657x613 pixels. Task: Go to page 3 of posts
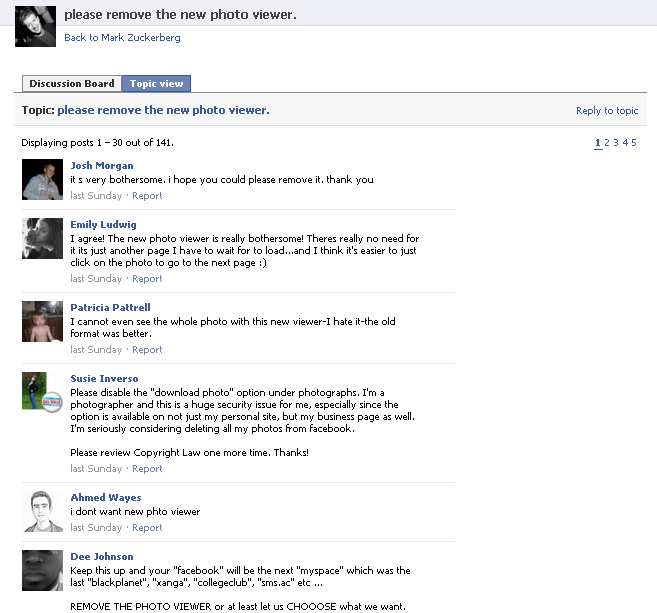[x=616, y=142]
